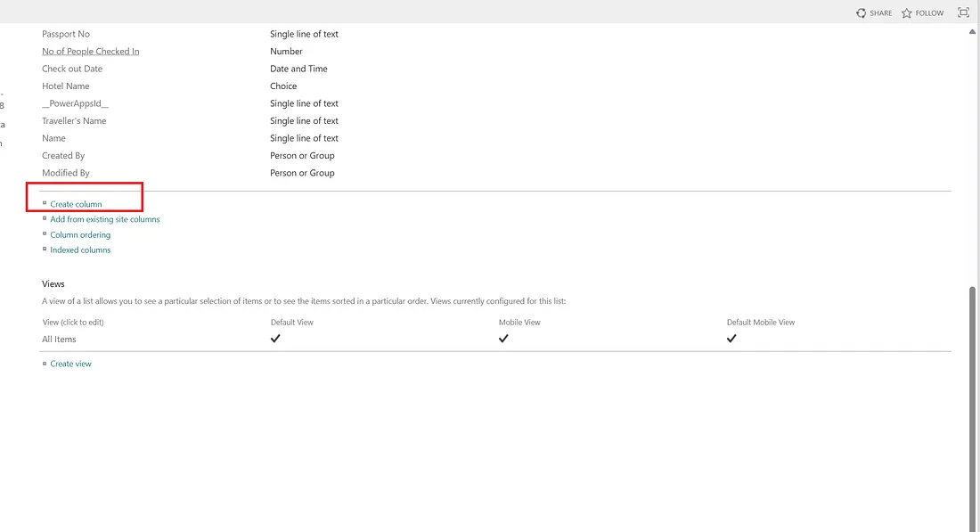The width and height of the screenshot is (980, 532).
Task: Open the No of People Checked In column
Action: point(90,51)
